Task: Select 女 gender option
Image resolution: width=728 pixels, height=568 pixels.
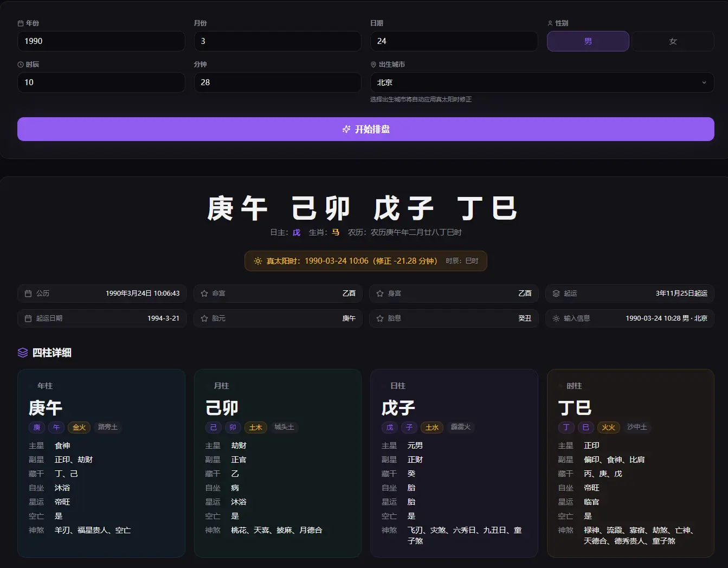Action: (673, 41)
